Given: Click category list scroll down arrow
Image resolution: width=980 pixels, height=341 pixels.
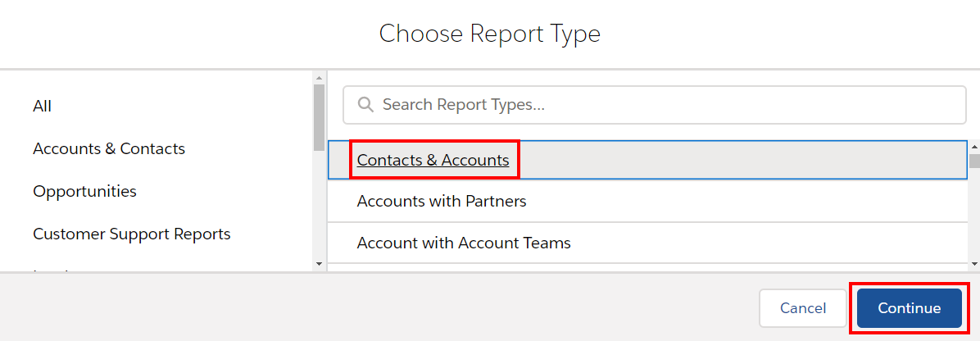Looking at the screenshot, I should click(319, 265).
